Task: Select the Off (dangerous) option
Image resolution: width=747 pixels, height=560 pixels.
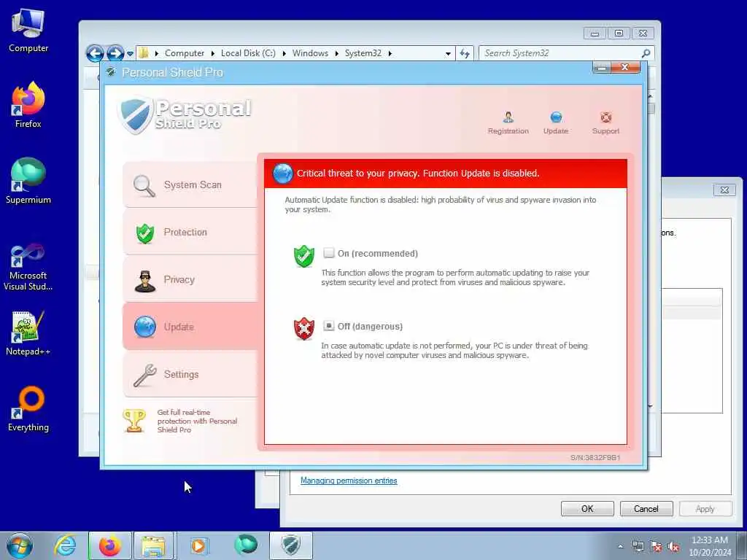Action: [329, 326]
